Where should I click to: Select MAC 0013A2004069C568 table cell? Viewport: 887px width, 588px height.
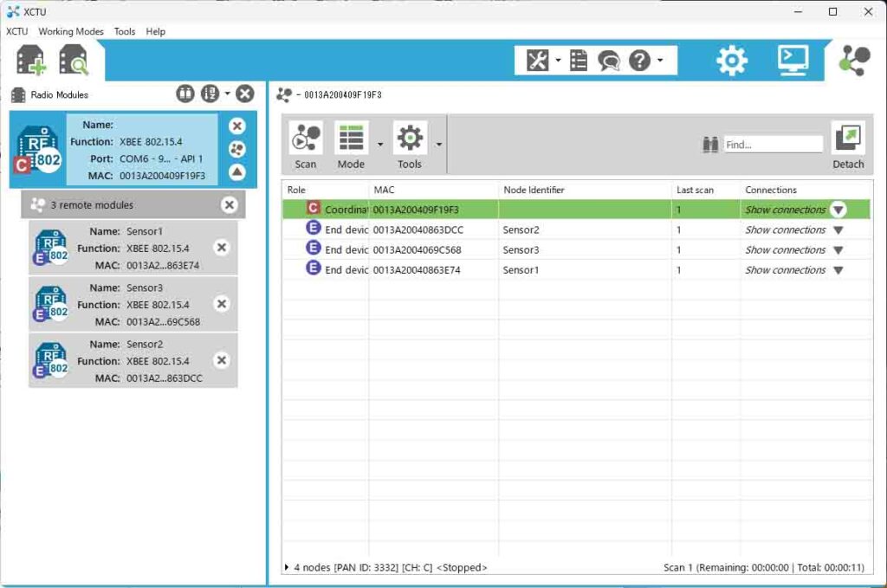point(417,250)
